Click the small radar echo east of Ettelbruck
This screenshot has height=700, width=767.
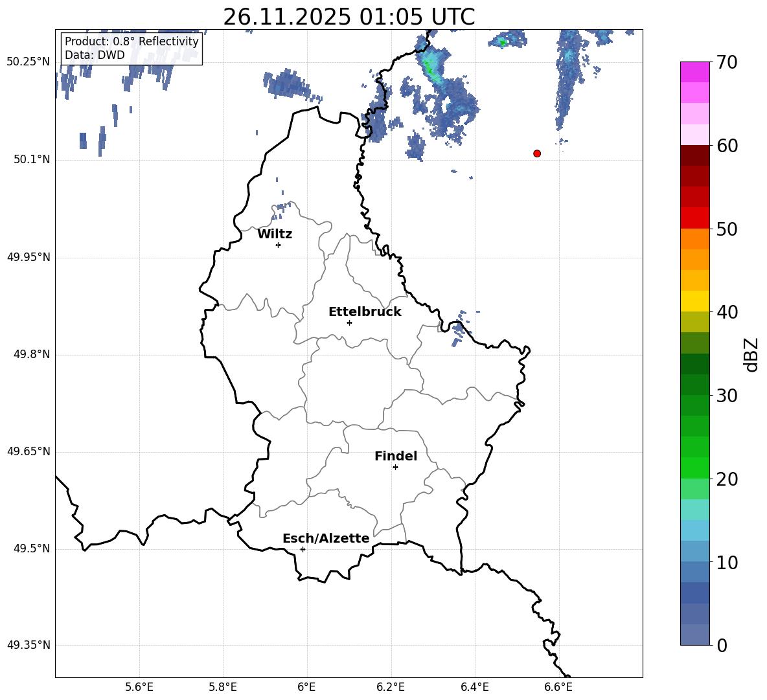click(460, 328)
